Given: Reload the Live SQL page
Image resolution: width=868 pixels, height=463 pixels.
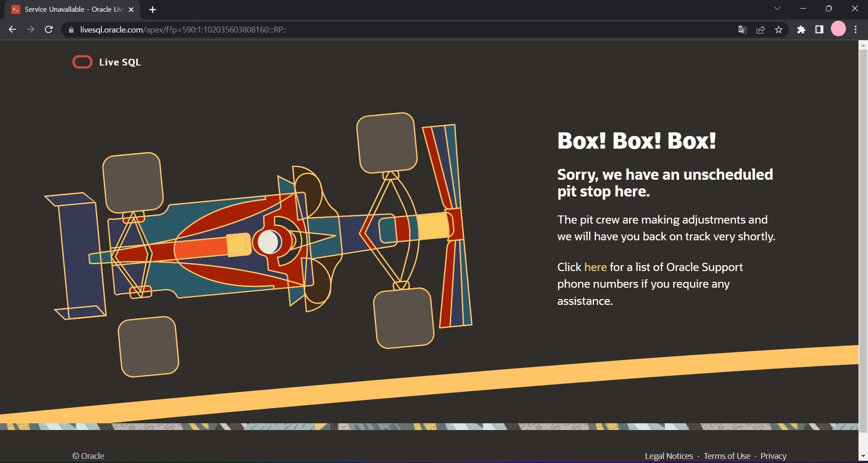Looking at the screenshot, I should click(49, 29).
